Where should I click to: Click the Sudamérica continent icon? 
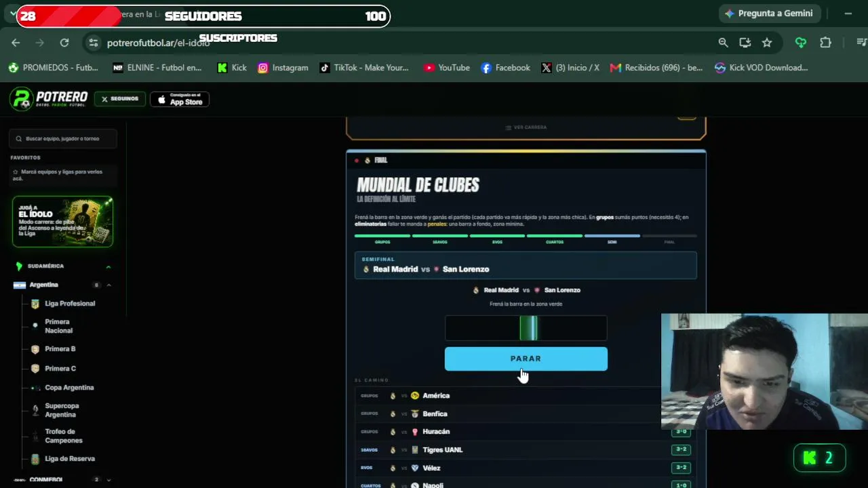(x=19, y=266)
